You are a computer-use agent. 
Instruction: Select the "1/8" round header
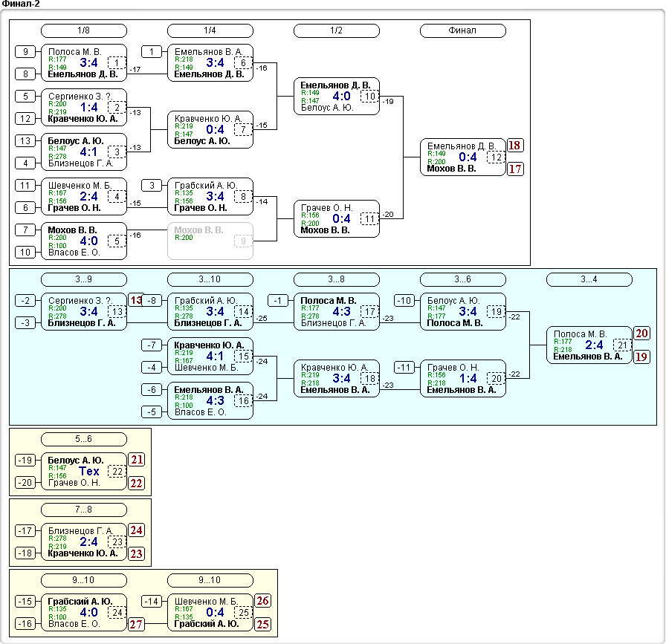(x=83, y=30)
